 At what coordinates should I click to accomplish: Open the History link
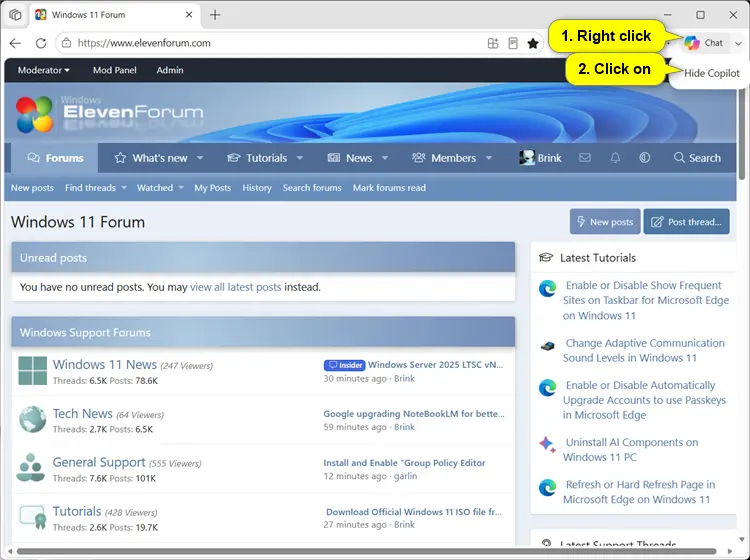coord(257,188)
